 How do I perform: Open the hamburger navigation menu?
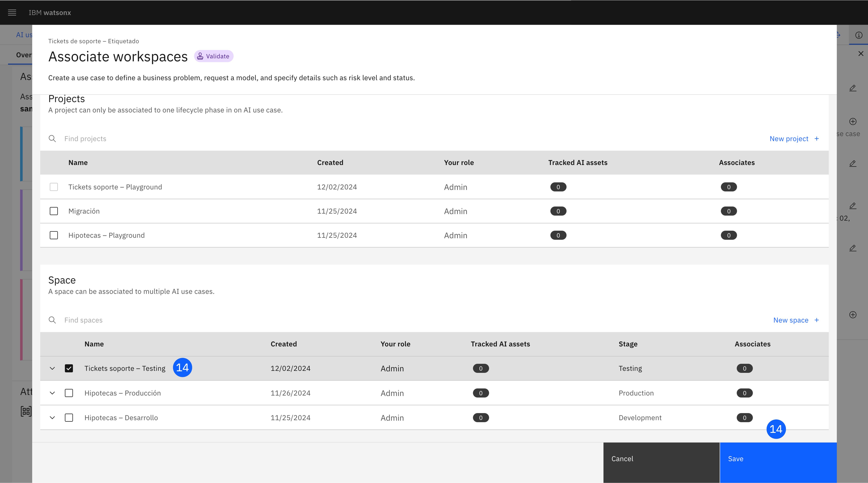pos(12,12)
